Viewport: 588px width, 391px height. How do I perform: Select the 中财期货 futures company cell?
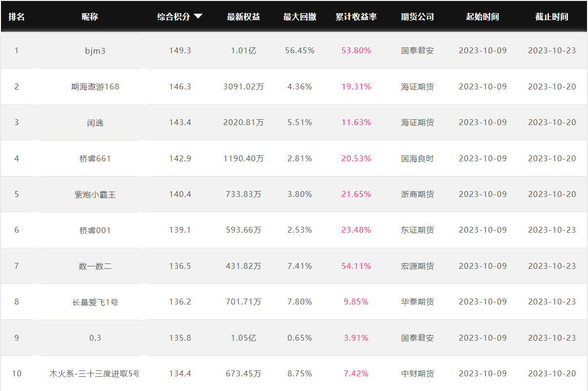coord(418,373)
